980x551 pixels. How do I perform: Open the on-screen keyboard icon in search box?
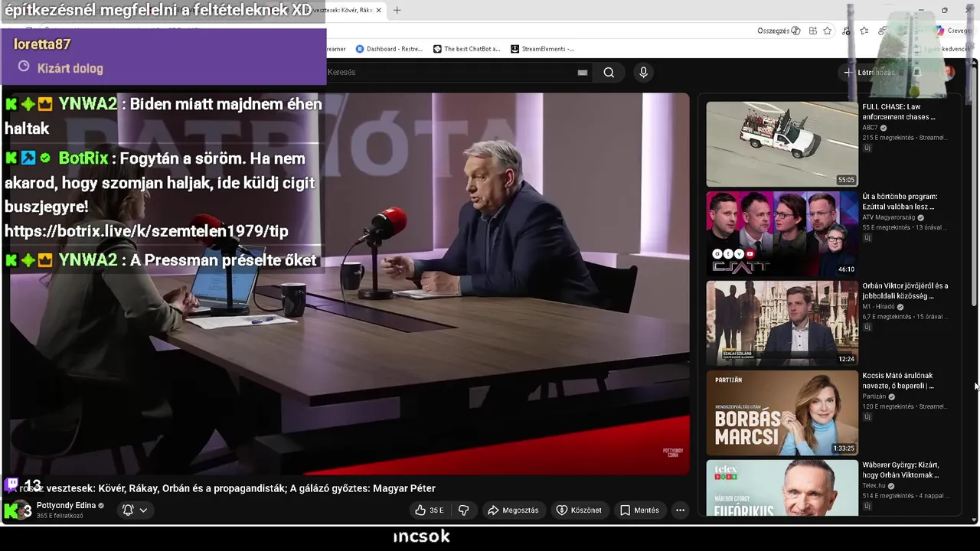[x=583, y=73]
